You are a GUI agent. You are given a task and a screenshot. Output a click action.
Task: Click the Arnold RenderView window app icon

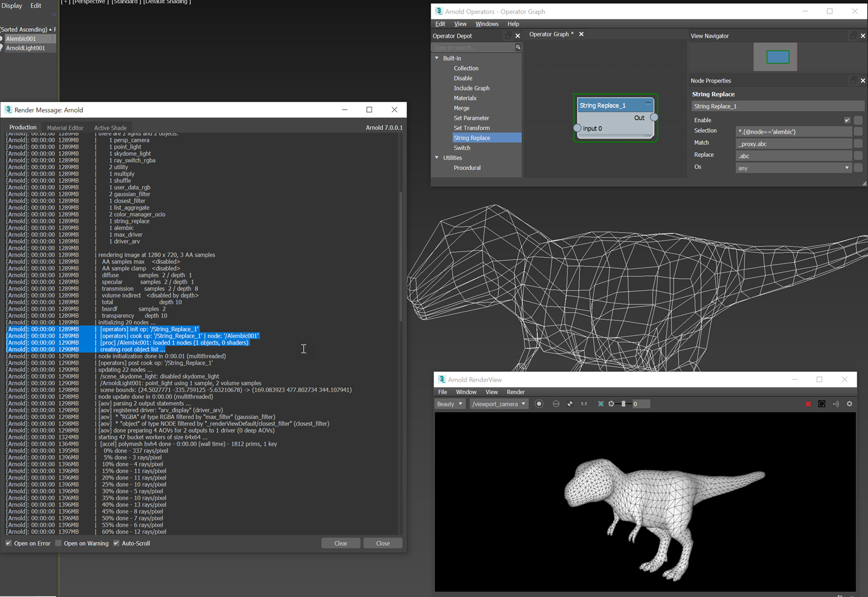(x=441, y=379)
